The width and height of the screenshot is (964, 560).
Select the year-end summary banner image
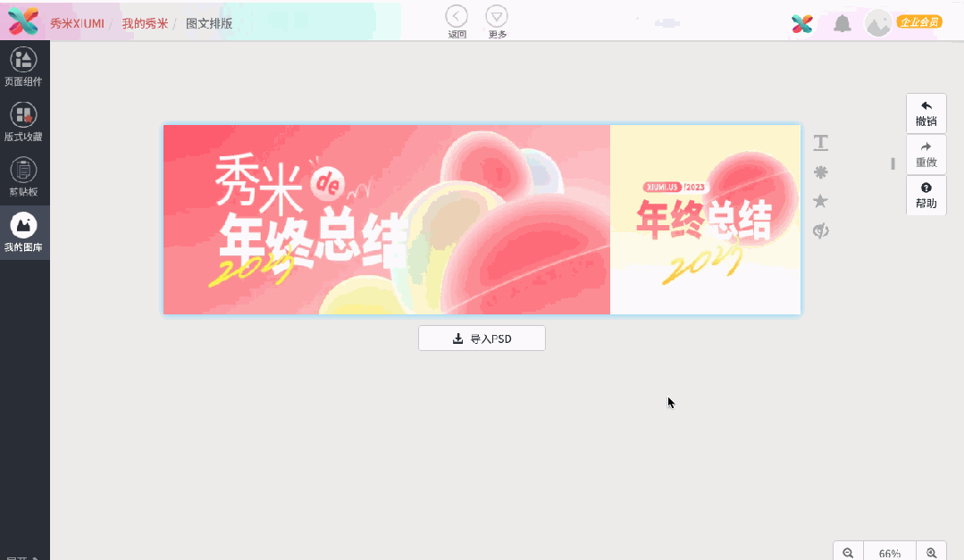(x=482, y=220)
